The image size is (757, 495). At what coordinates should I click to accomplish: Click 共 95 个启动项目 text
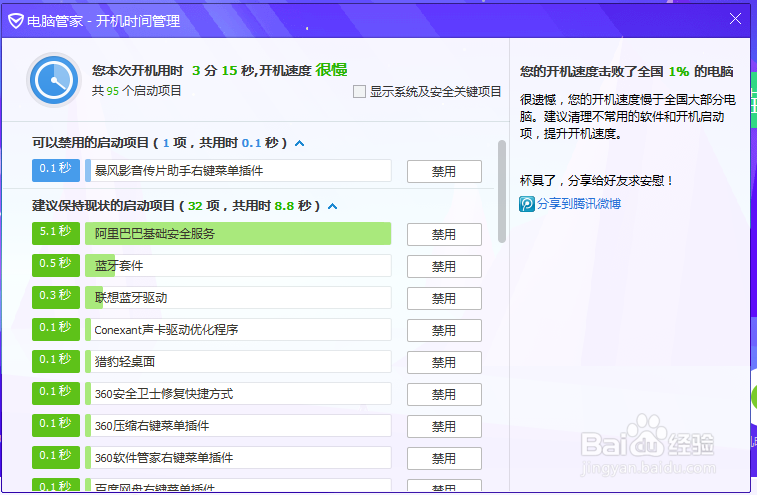pyautogui.click(x=137, y=91)
